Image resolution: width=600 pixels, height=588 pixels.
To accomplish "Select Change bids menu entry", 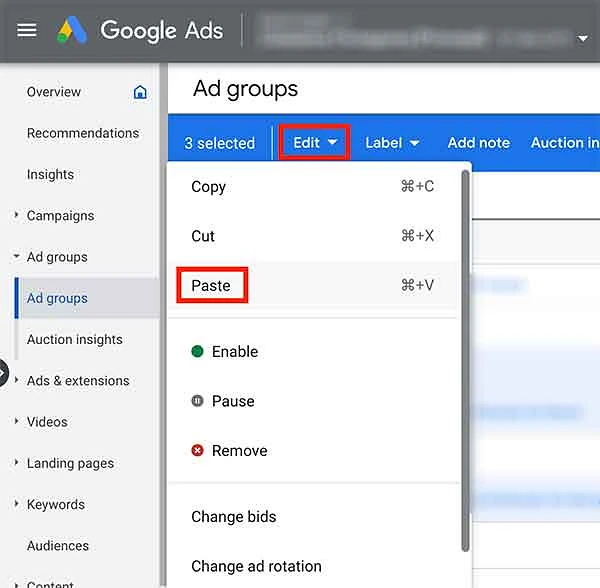I will 313,516.
